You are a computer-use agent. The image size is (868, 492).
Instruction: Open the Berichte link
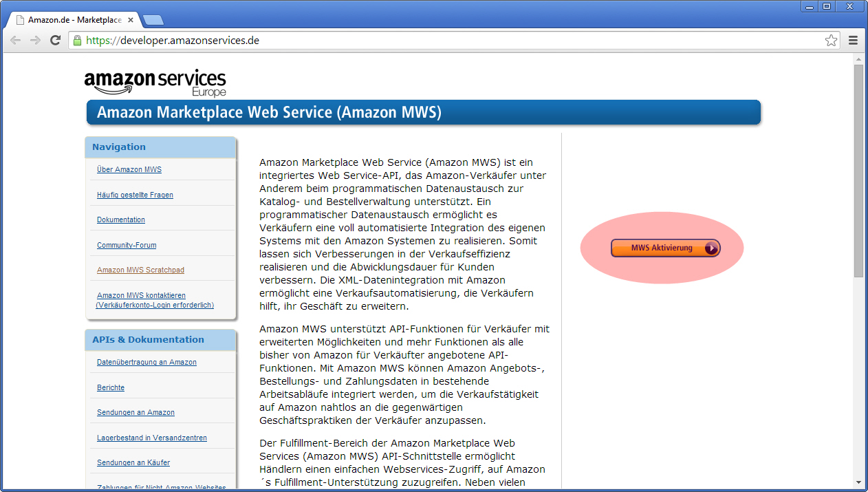(x=111, y=387)
